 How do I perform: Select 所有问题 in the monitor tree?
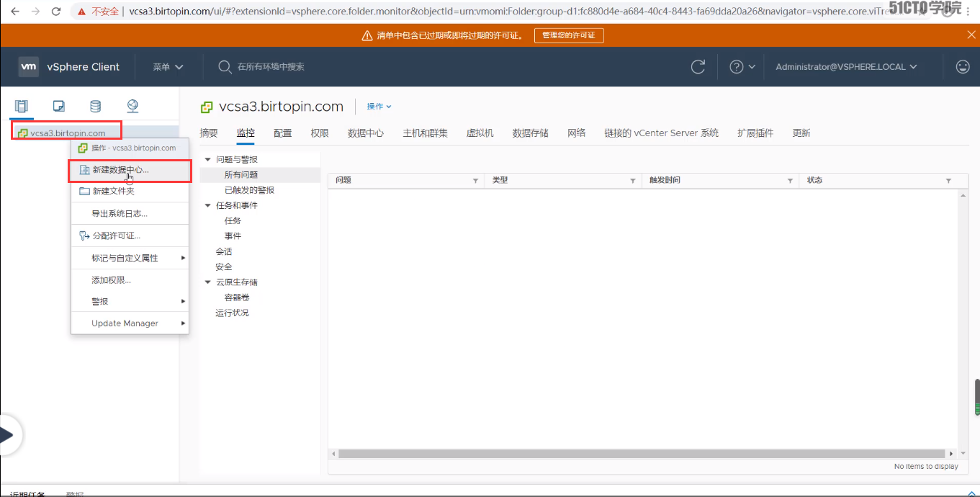pos(241,175)
